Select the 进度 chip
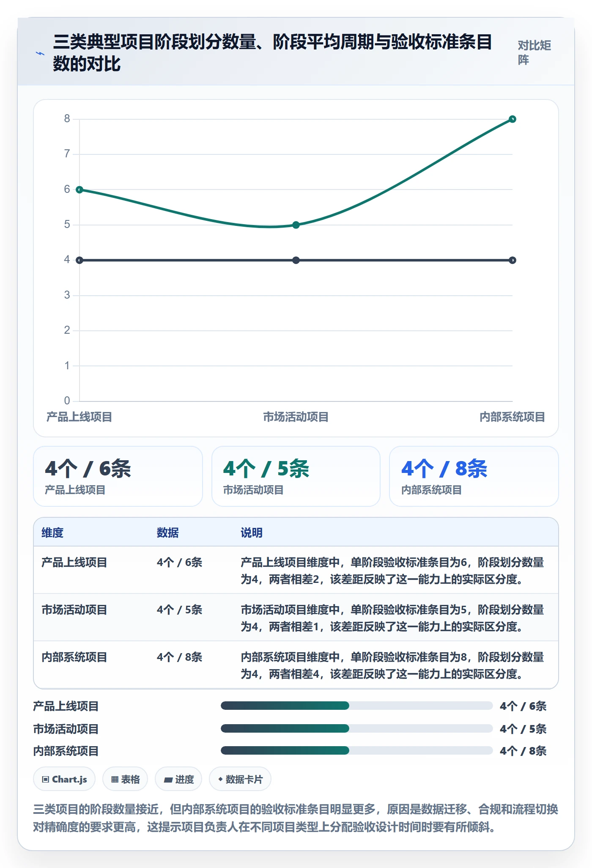Image resolution: width=592 pixels, height=868 pixels. [x=178, y=779]
